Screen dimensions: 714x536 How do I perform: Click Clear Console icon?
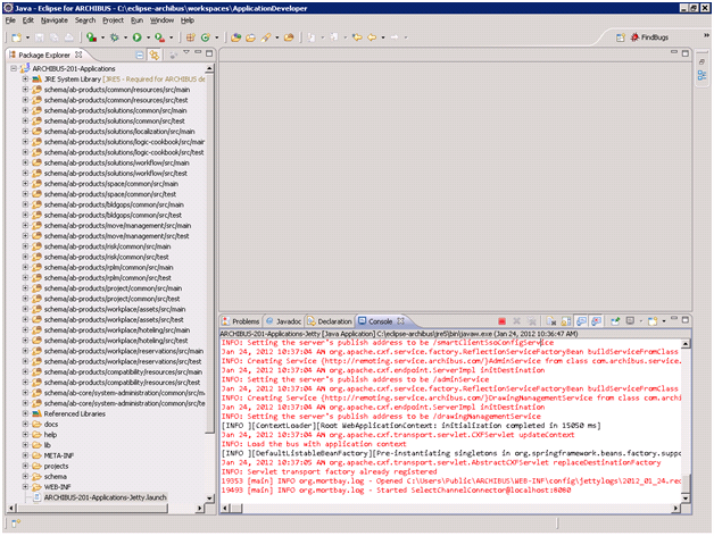point(551,322)
